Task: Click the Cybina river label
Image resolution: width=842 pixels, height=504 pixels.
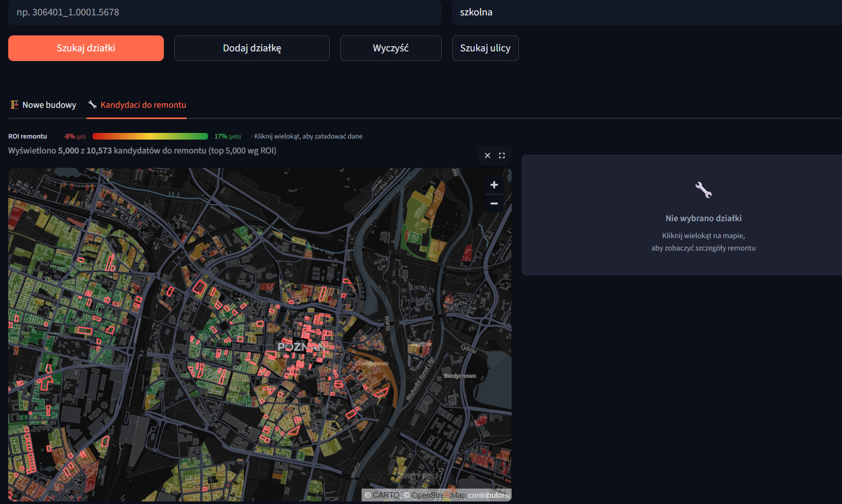Action: click(x=469, y=349)
